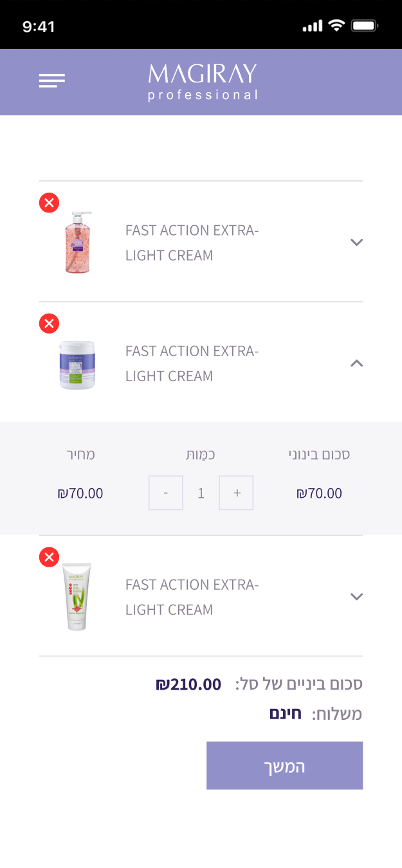Remove the purple jar cream item
Image resolution: width=402 pixels, height=868 pixels.
point(49,323)
